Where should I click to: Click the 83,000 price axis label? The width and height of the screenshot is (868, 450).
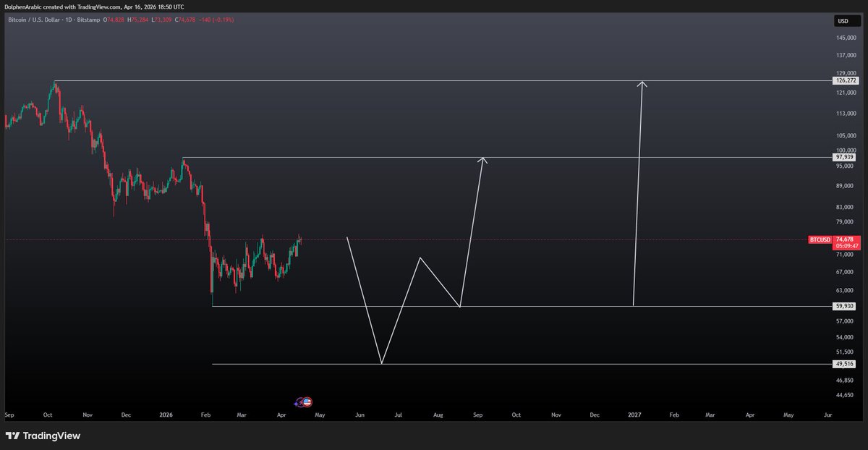[x=844, y=206]
